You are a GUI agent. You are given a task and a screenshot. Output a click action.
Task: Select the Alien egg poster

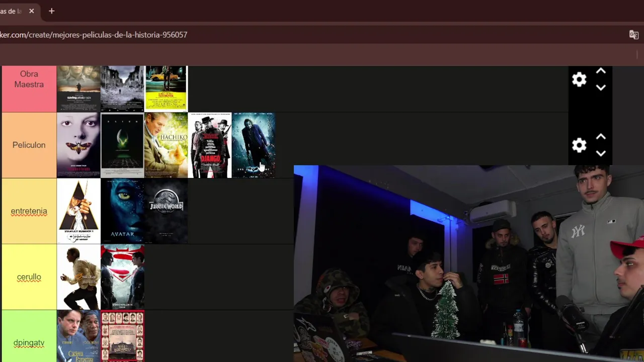tap(122, 145)
